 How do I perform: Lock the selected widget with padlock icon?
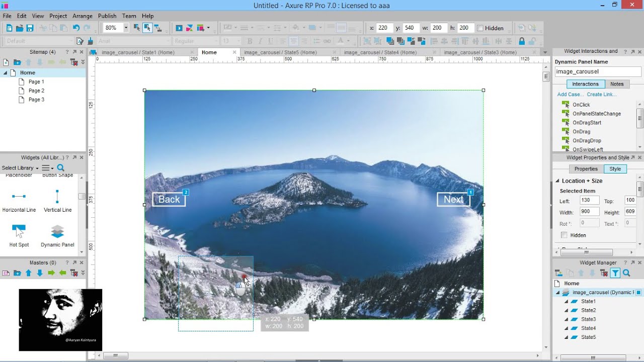click(x=522, y=41)
